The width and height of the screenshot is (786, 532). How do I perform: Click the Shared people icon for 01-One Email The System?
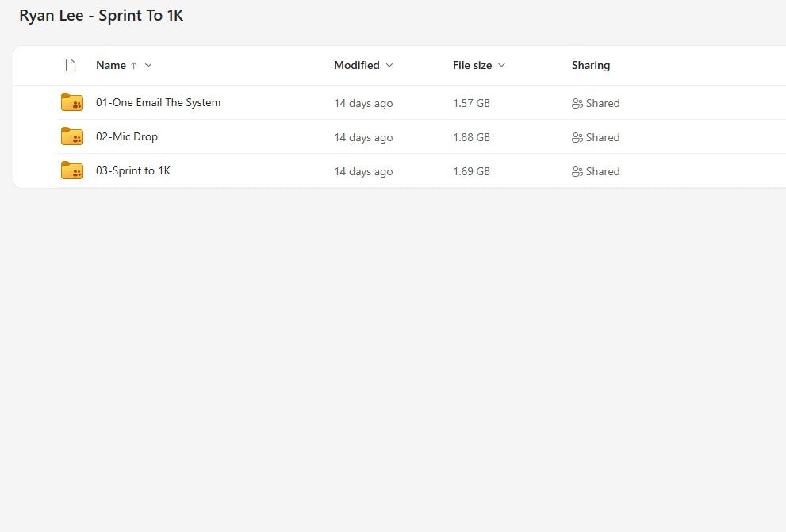pyautogui.click(x=578, y=103)
